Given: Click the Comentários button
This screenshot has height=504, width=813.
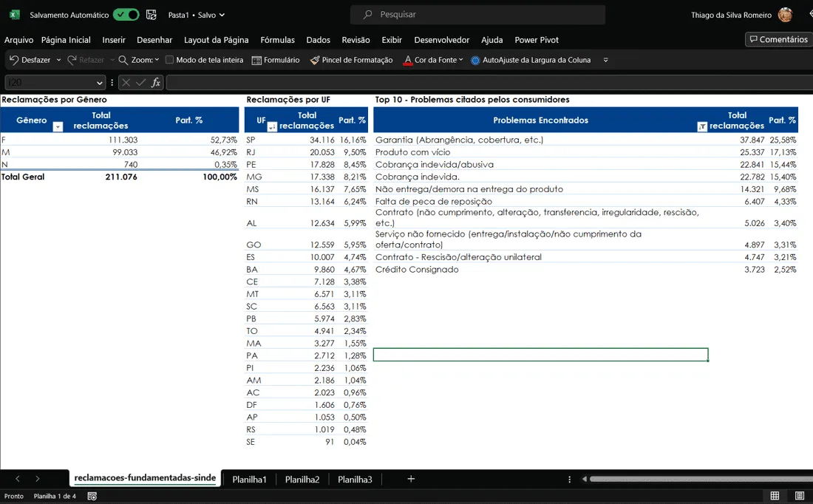Looking at the screenshot, I should pyautogui.click(x=779, y=39).
